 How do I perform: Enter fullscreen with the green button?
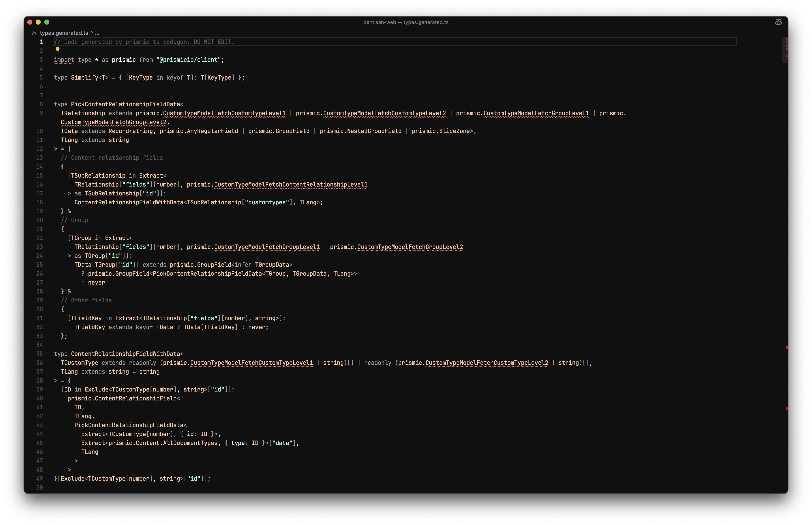point(47,22)
